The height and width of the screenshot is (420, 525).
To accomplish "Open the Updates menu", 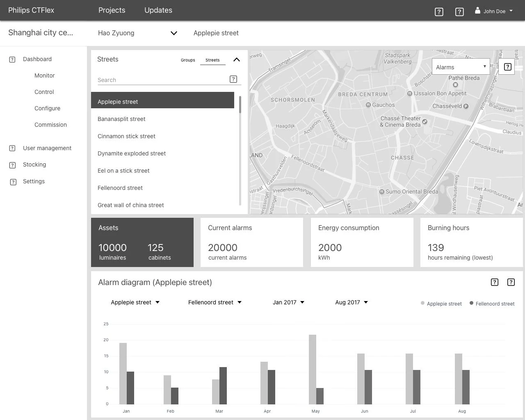I will [x=158, y=10].
